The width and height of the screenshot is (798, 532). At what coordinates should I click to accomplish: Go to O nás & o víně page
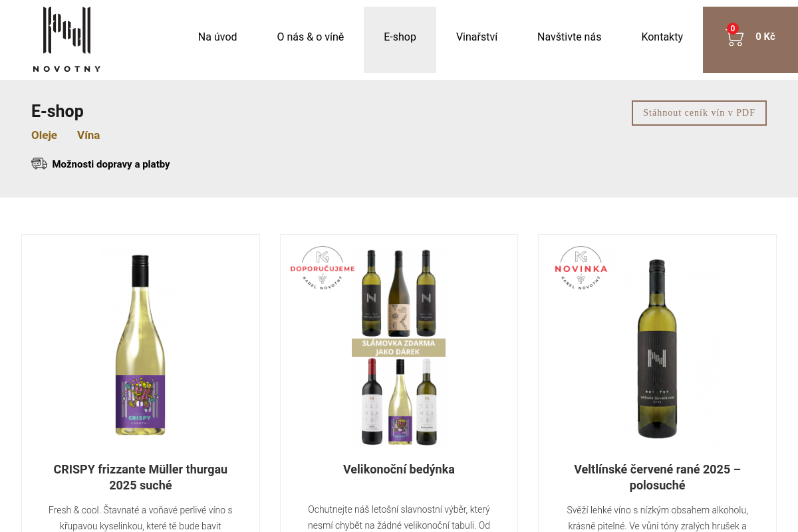pyautogui.click(x=311, y=37)
